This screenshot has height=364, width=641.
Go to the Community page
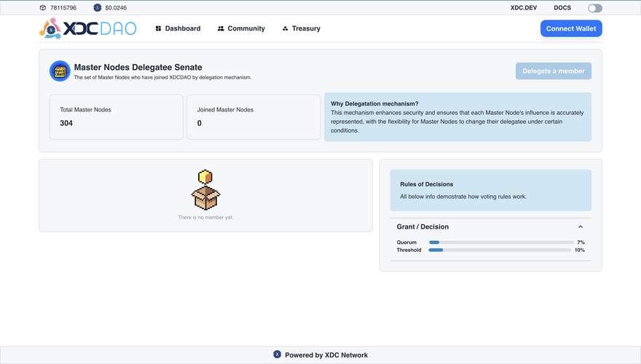pyautogui.click(x=246, y=28)
